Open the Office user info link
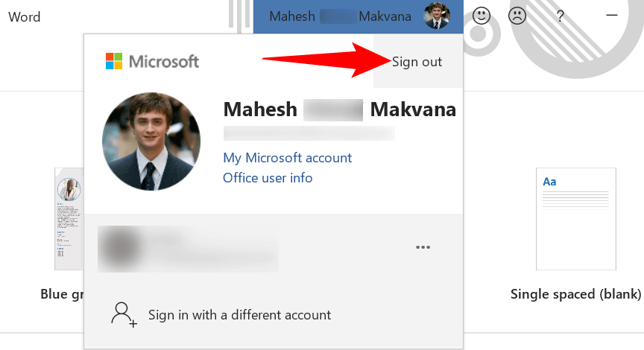 [268, 178]
